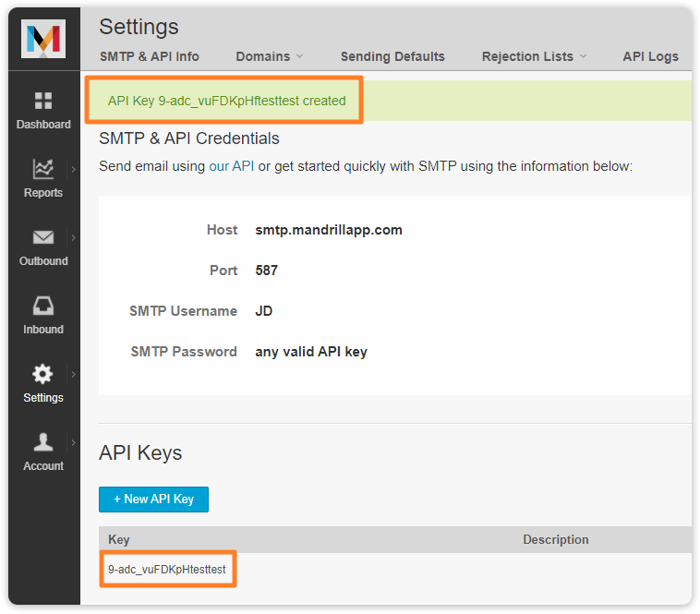Open the Domains dropdown menu

269,56
